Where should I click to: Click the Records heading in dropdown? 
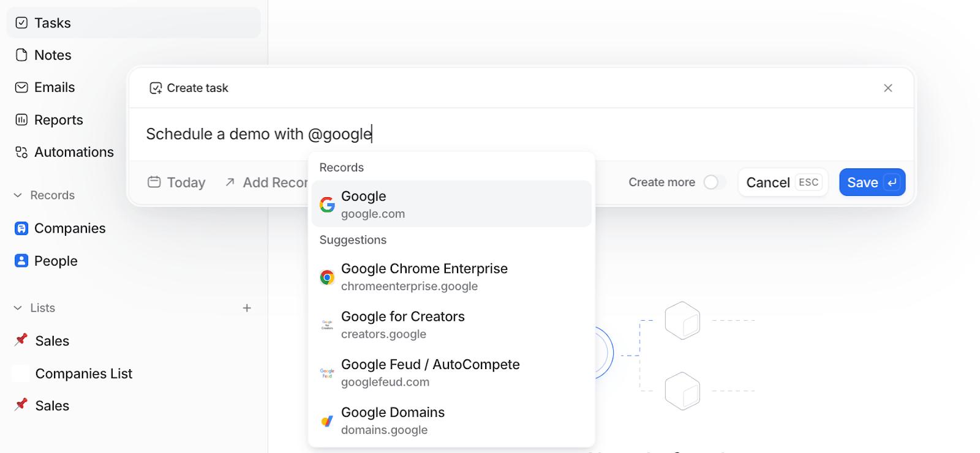tap(342, 168)
